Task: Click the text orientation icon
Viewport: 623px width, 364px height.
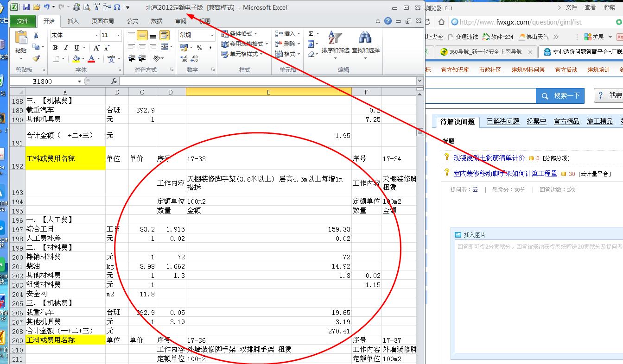Action: (x=156, y=58)
